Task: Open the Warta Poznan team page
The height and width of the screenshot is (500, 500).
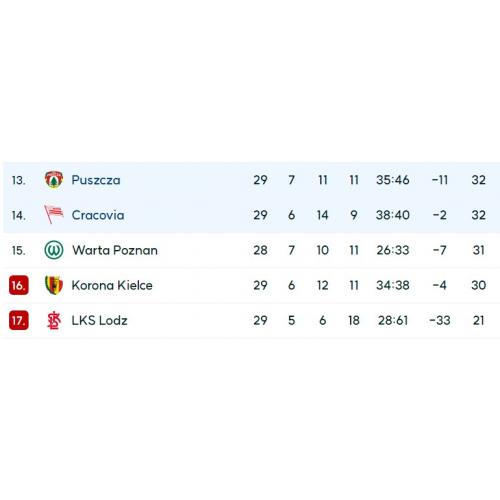Action: click(115, 250)
